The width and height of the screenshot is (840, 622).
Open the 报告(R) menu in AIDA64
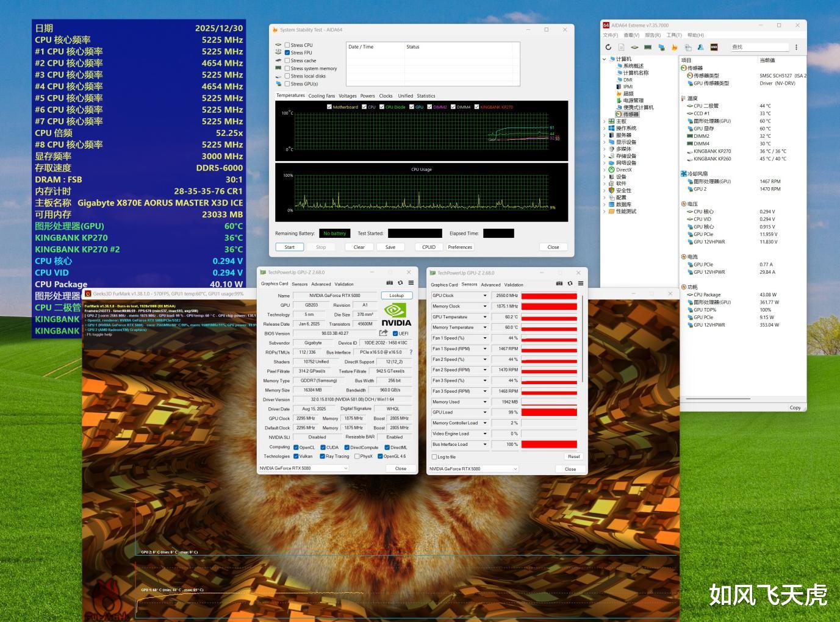click(653, 35)
